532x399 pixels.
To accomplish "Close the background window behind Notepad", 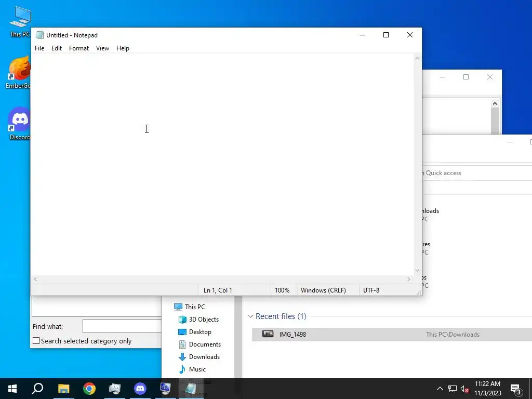I will click(489, 77).
